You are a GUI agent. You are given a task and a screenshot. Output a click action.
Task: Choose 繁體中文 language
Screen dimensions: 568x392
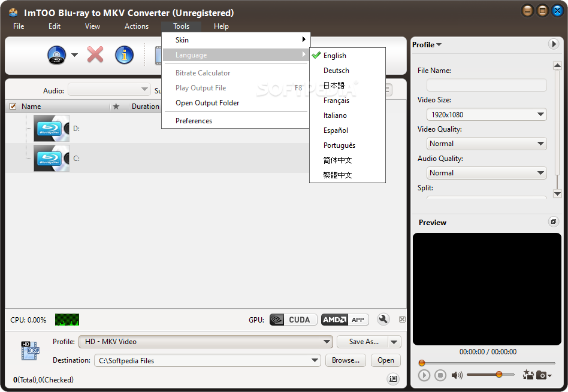pyautogui.click(x=348, y=175)
